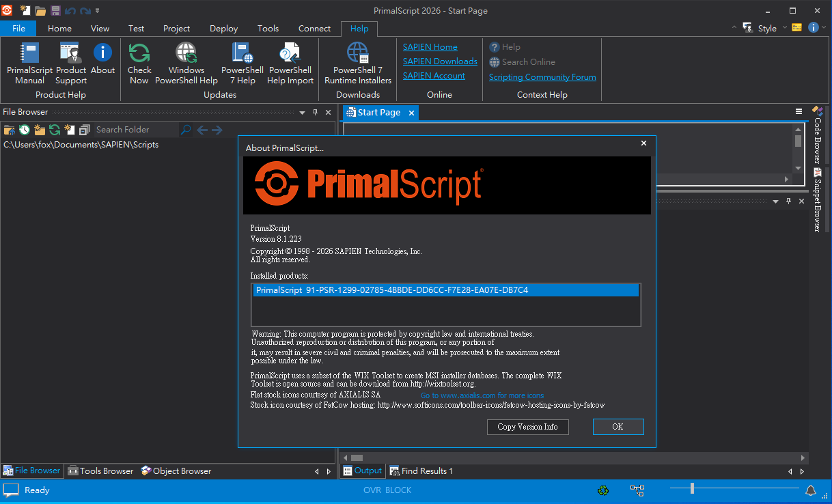
Task: Toggle auto-hide pin on File Browser panel
Action: point(315,113)
